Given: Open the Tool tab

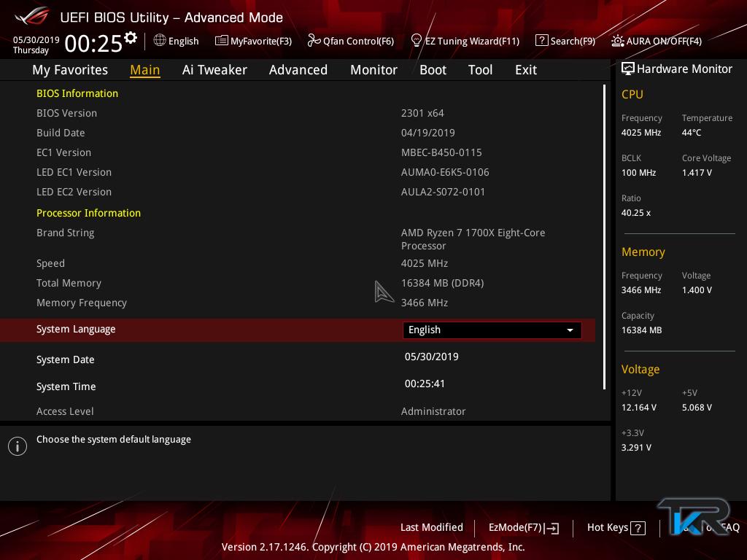Looking at the screenshot, I should 480,70.
